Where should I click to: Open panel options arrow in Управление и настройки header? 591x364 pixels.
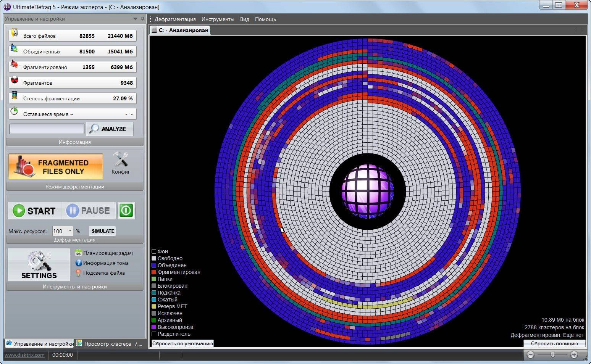(135, 19)
